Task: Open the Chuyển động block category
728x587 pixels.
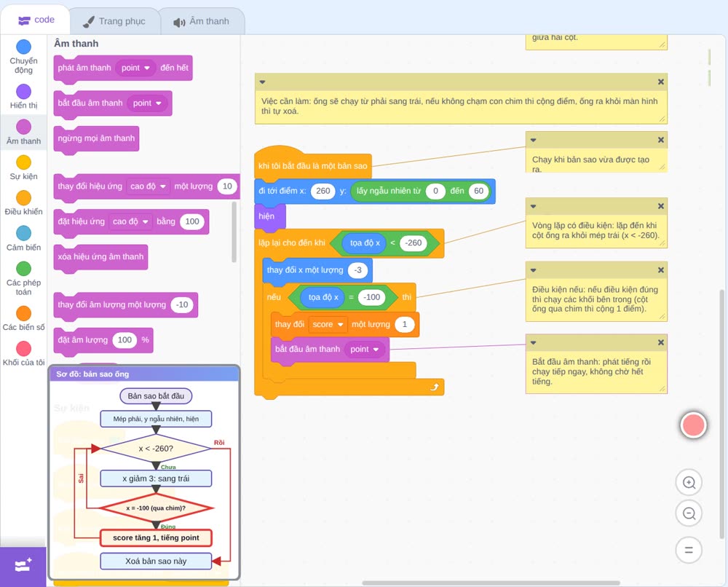Action: 23,57
